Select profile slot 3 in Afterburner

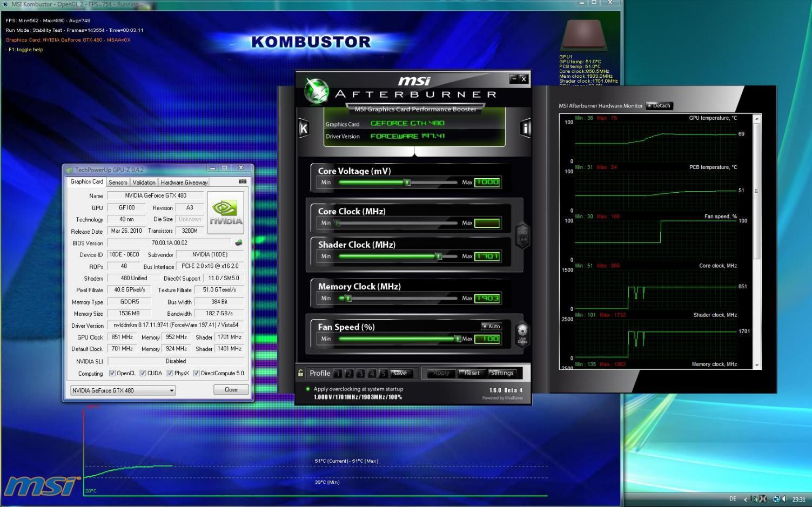click(360, 373)
